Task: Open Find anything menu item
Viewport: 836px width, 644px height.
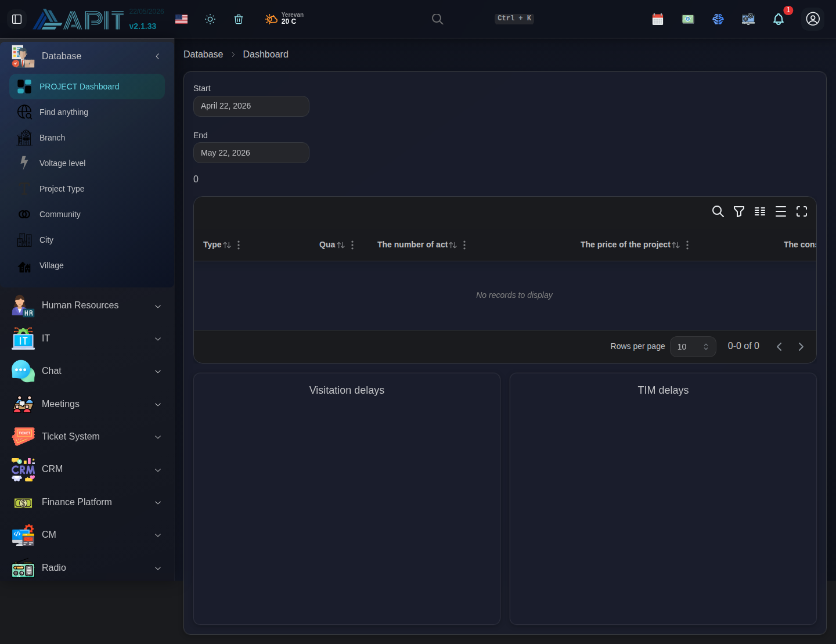Action: tap(87, 112)
